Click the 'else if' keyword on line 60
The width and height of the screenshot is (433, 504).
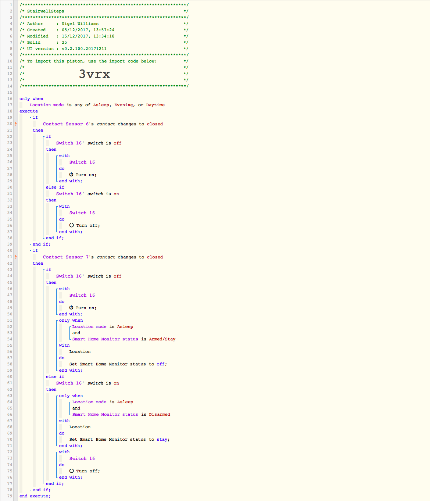pos(55,376)
